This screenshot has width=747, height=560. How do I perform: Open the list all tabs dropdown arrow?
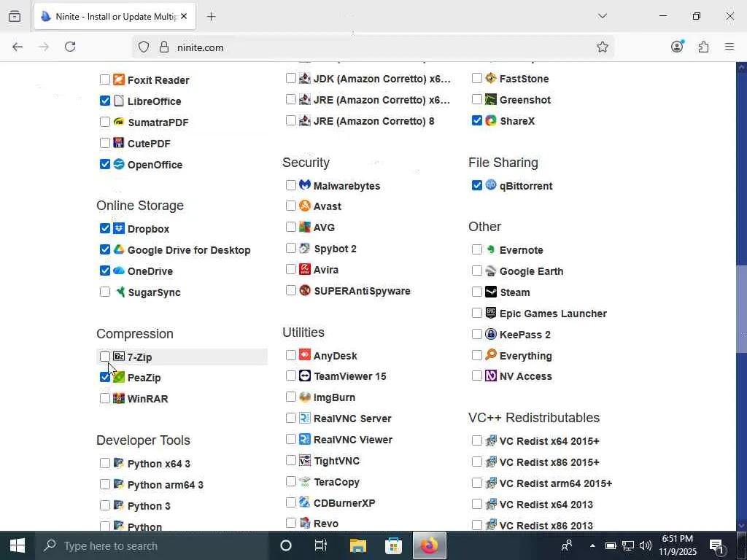coord(602,16)
